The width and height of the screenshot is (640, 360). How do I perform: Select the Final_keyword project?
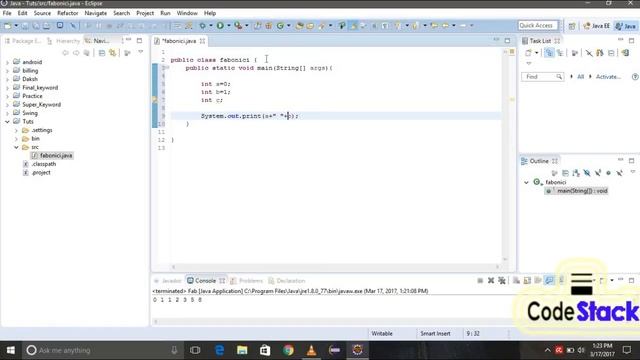click(40, 88)
